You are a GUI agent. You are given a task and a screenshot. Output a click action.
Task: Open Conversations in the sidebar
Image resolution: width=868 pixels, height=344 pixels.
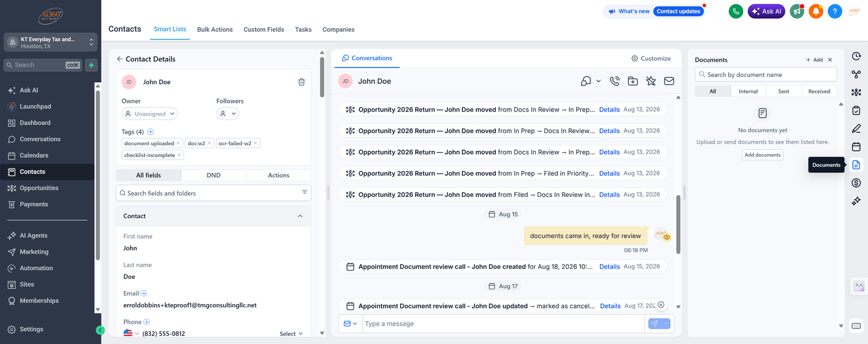[40, 139]
